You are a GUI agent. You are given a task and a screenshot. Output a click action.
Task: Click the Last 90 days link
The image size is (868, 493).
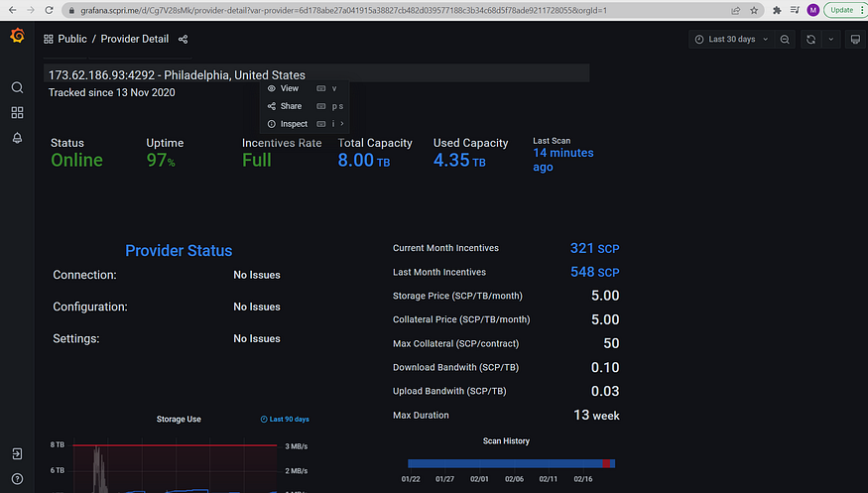click(285, 420)
